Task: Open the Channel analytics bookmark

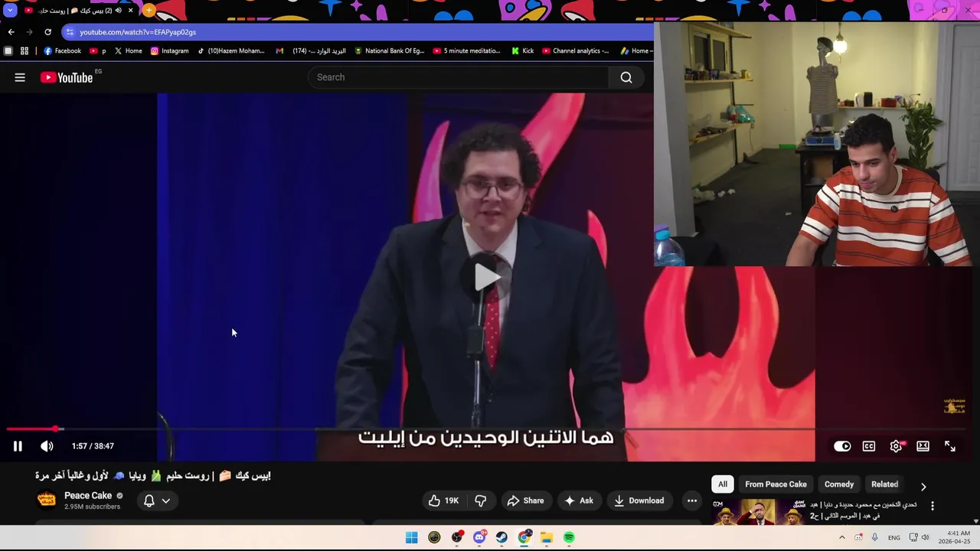Action: (x=576, y=51)
